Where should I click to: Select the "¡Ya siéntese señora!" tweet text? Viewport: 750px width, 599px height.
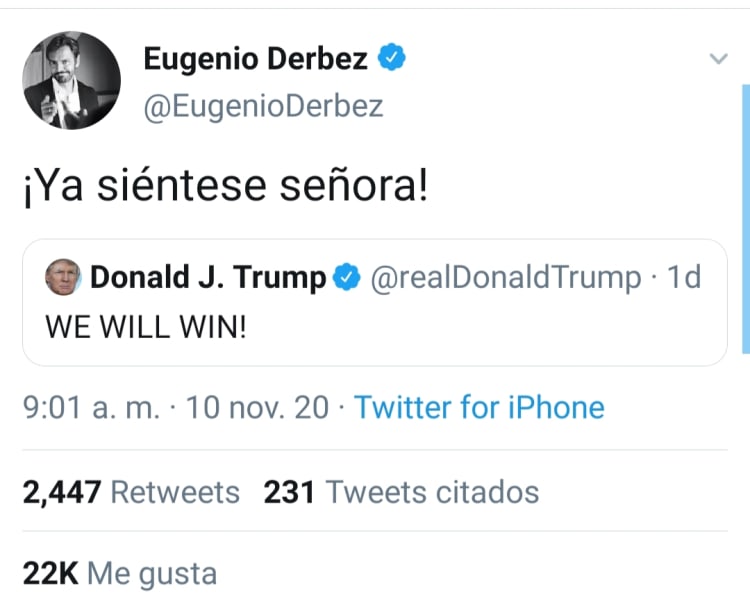225,186
